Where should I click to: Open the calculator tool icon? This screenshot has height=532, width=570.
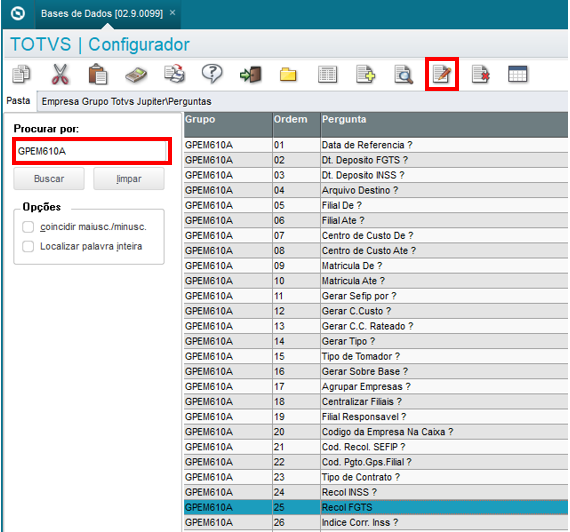tap(136, 75)
